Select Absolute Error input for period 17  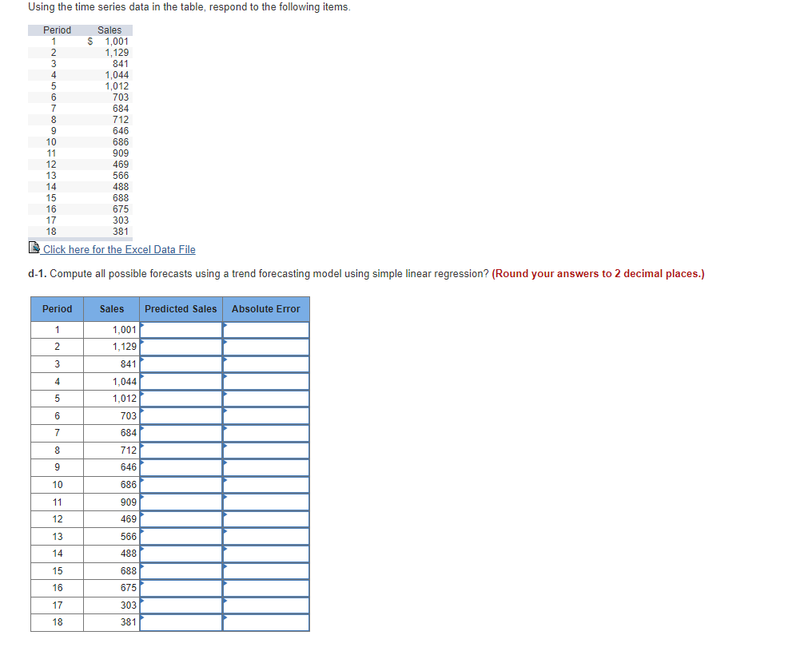tap(266, 605)
